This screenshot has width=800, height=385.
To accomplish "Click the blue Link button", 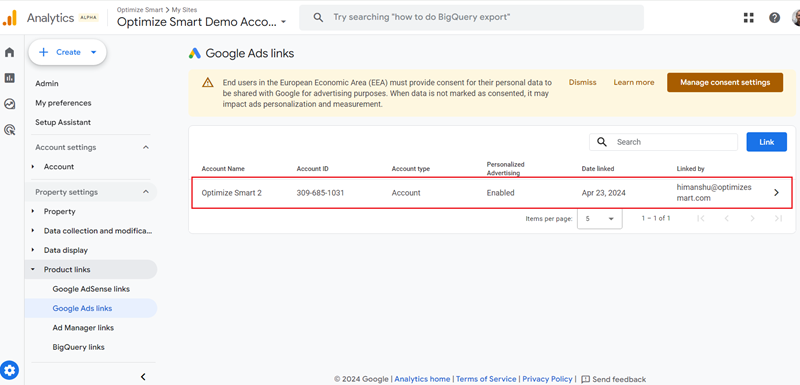I will [766, 142].
